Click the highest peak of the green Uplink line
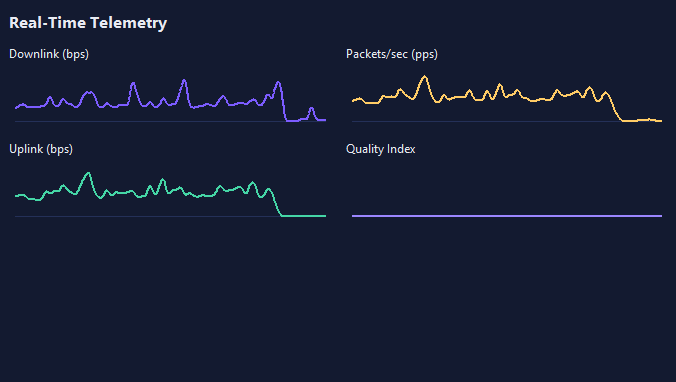This screenshot has width=676, height=382. [x=89, y=174]
